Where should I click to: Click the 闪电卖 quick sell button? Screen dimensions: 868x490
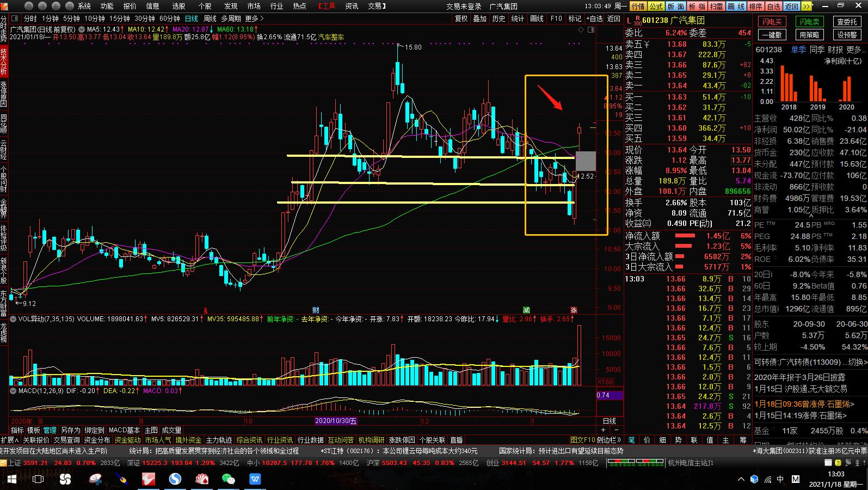point(809,22)
